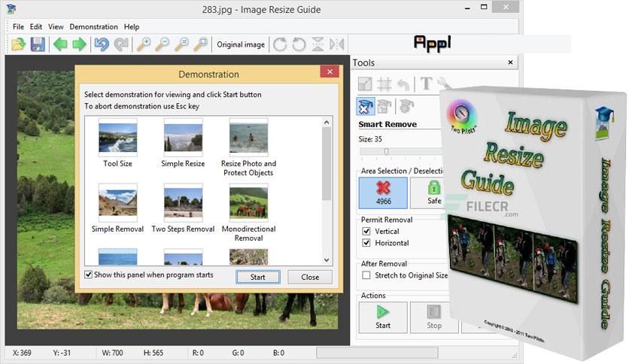Uncheck Show this panel when program starts
Image resolution: width=629 pixels, height=364 pixels.
click(88, 275)
